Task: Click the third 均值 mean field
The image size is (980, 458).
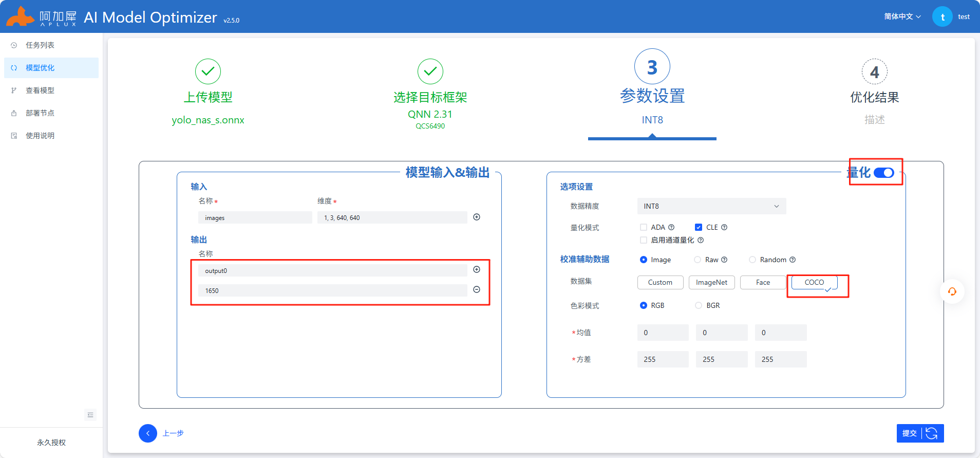Action: [781, 333]
